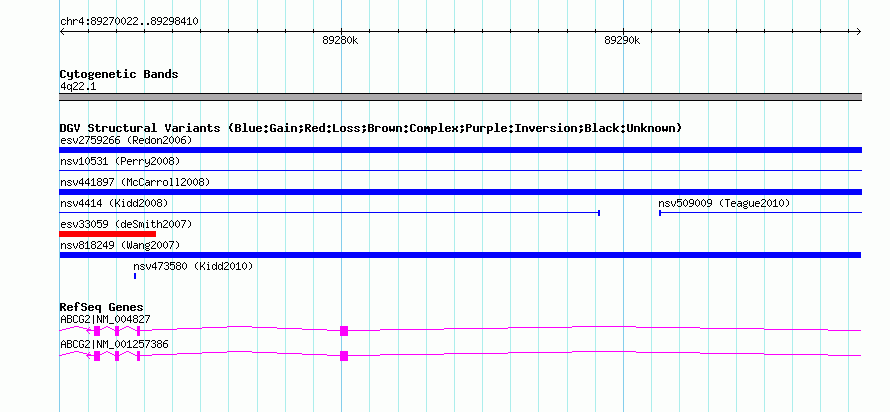The height and width of the screenshot is (412, 890).
Task: Open variant nsv4414 (Kidd2008) label
Action: [114, 203]
